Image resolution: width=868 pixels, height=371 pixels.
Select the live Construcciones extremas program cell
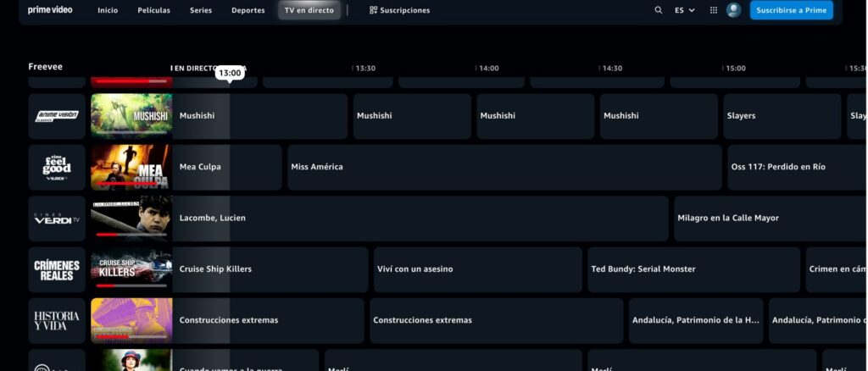(x=269, y=321)
